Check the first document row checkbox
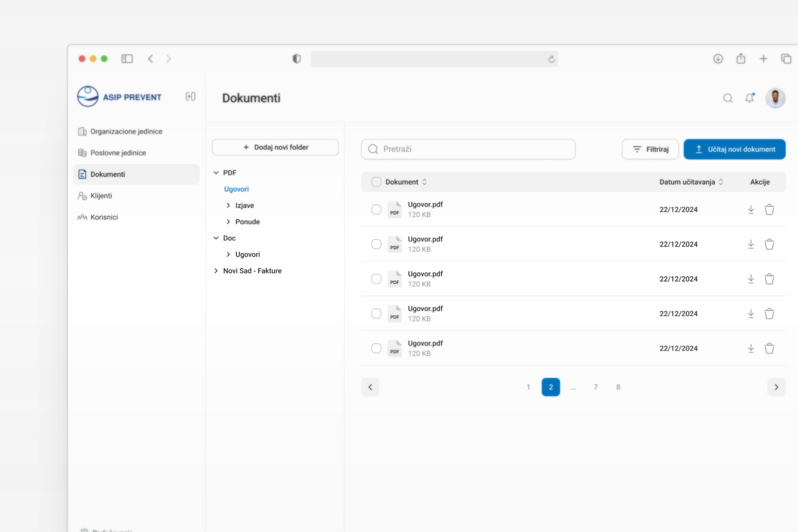 [376, 210]
